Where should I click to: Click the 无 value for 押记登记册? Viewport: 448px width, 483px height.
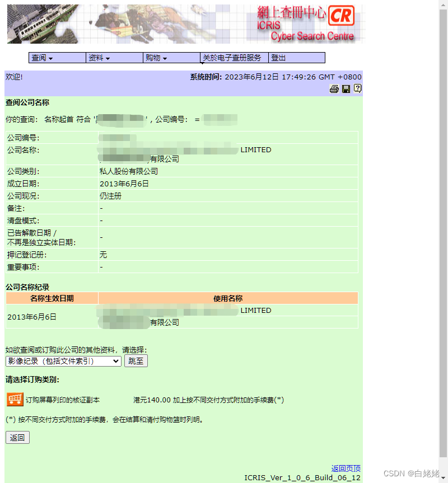[x=103, y=255]
